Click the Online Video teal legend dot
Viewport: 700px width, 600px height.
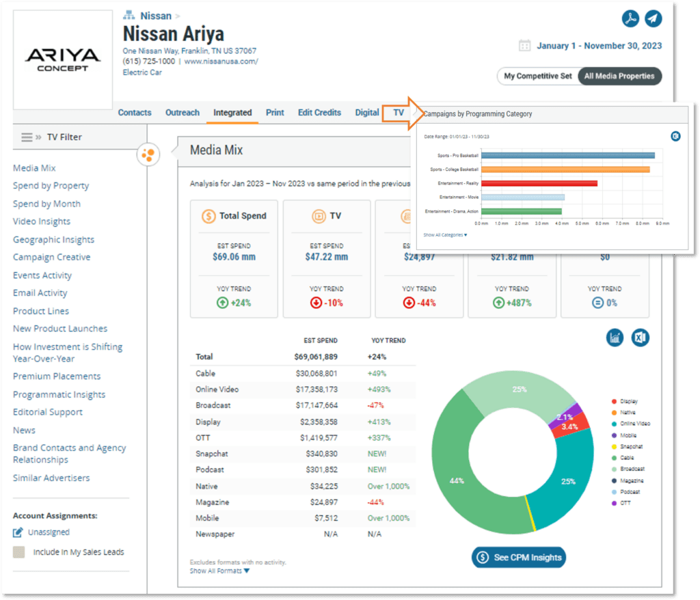coord(615,424)
